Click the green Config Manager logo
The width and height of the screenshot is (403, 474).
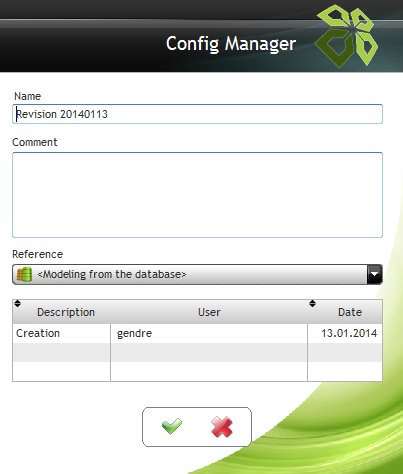click(347, 36)
